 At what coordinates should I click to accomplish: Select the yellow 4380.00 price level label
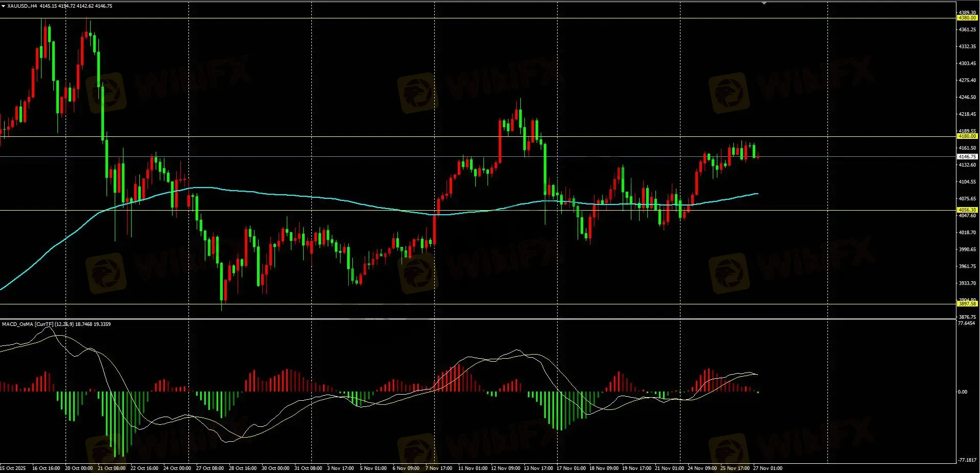[x=967, y=18]
